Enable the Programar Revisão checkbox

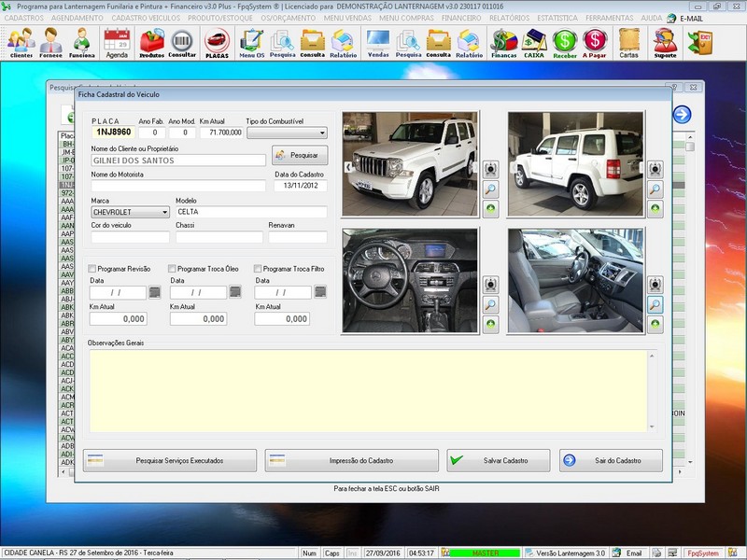click(93, 269)
